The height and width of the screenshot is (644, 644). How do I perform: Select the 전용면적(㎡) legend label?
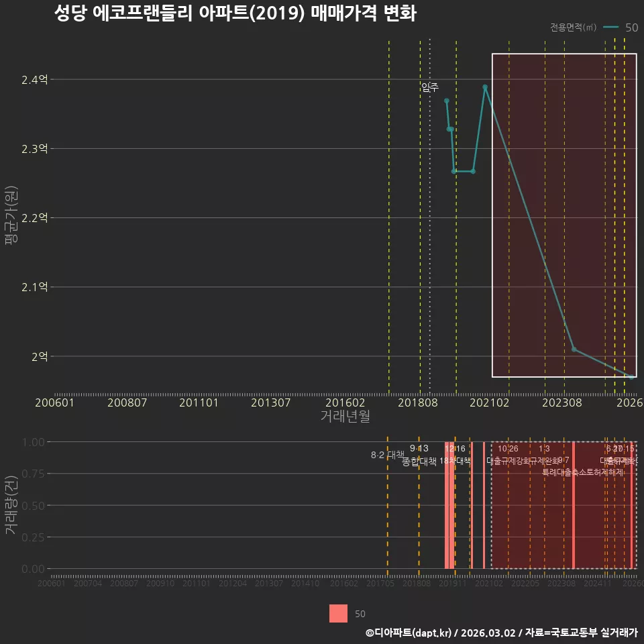[x=573, y=27]
